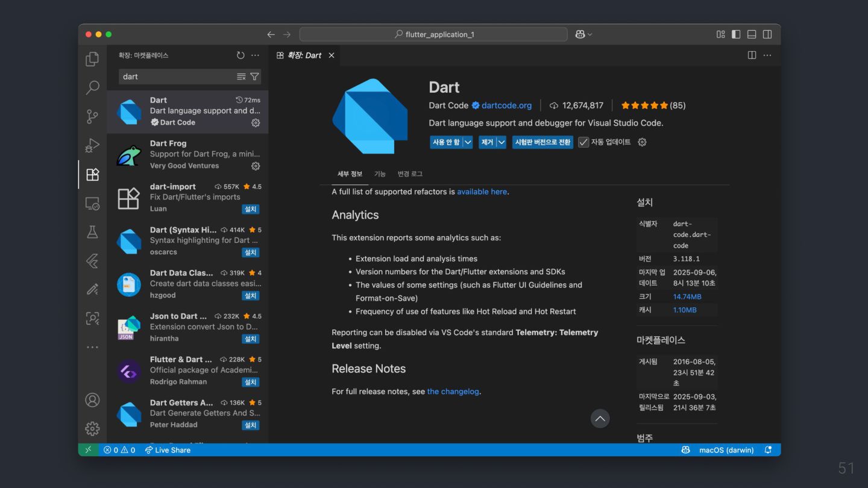The image size is (868, 488).
Task: Install the Dart Getters And Setters extension
Action: click(x=251, y=425)
